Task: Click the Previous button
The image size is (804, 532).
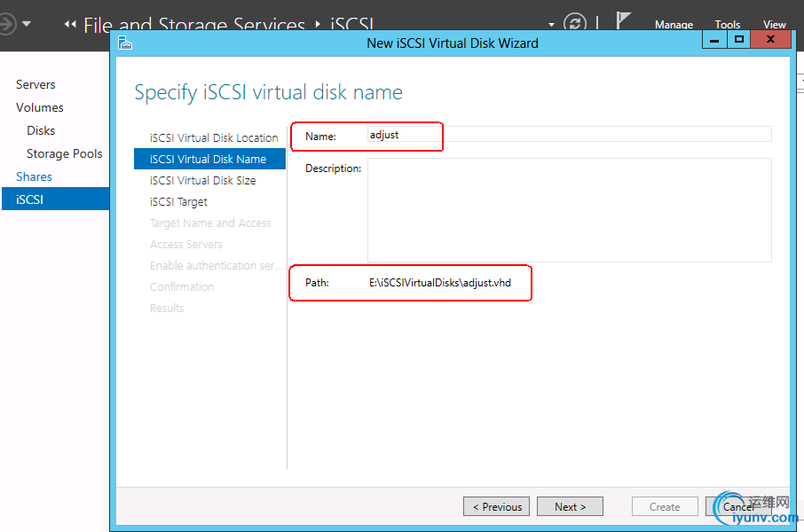Action: pyautogui.click(x=496, y=506)
